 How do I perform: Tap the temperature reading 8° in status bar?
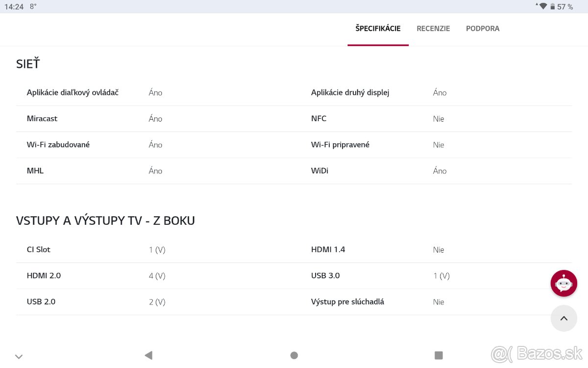click(32, 6)
